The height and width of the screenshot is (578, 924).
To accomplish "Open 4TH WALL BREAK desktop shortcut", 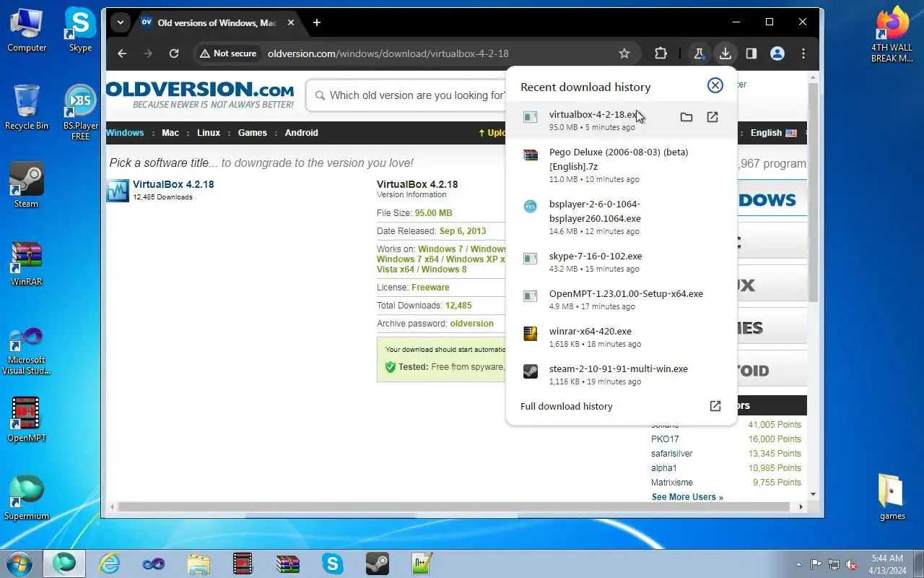I will (892, 35).
